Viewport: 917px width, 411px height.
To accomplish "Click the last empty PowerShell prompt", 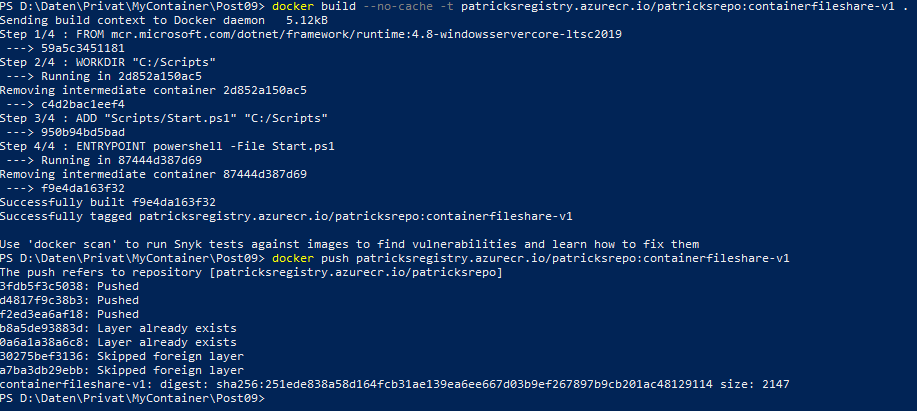I will [133, 399].
